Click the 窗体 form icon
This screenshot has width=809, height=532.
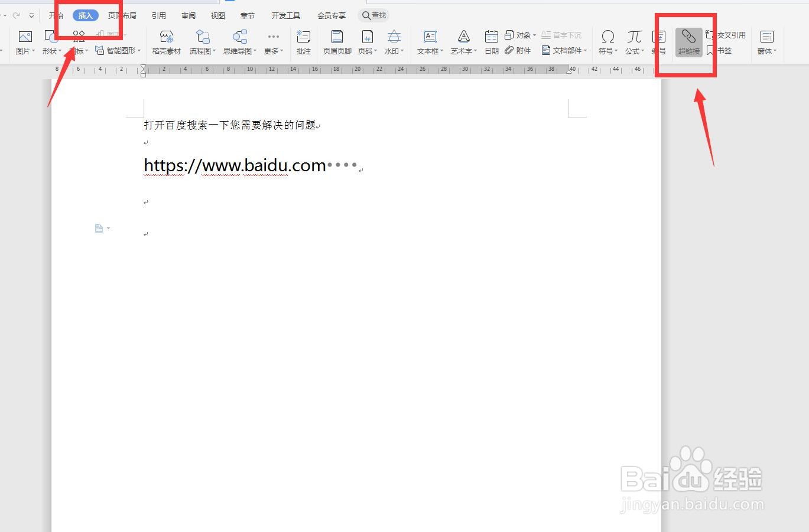click(766, 37)
